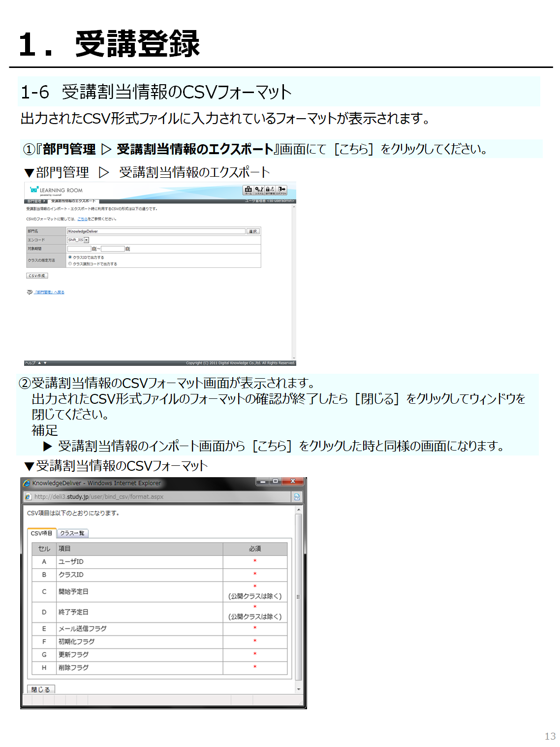The height and width of the screenshot is (747, 560).
Task: Click the こちら link for CSV format
Action: (82, 219)
